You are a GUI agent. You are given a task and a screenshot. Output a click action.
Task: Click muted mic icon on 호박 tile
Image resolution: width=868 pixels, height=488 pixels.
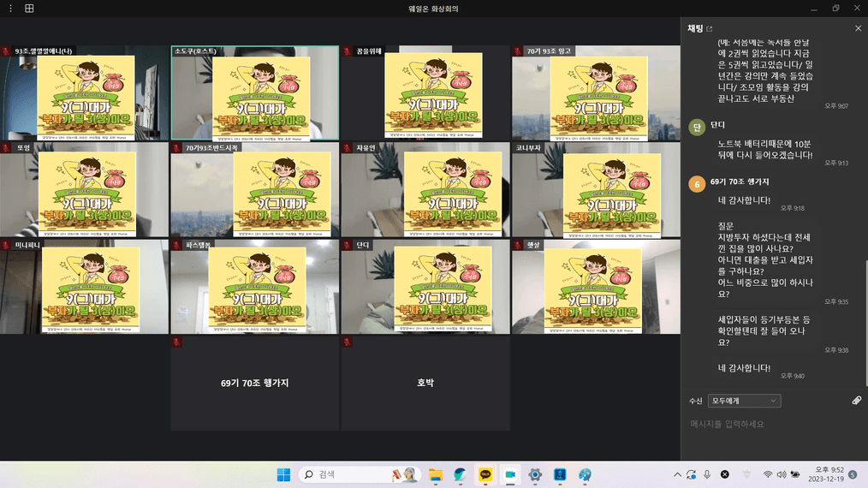(x=347, y=342)
